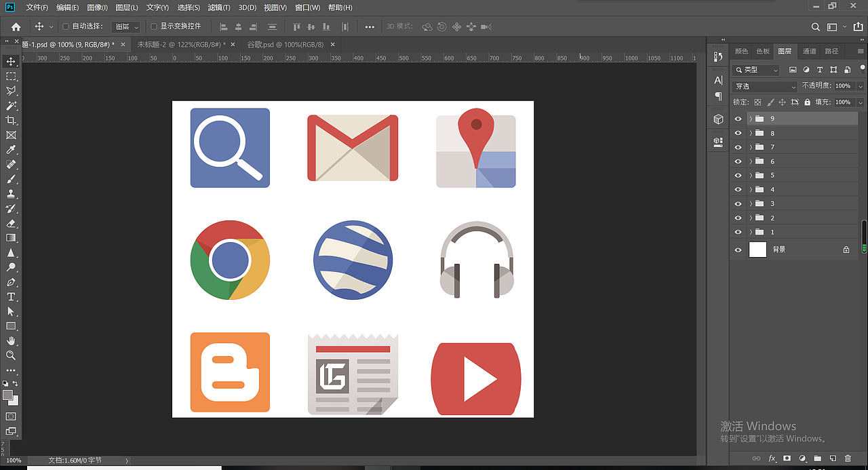Viewport: 868px width, 470px height.
Task: Open the Paragraph panel icon
Action: coord(719,96)
